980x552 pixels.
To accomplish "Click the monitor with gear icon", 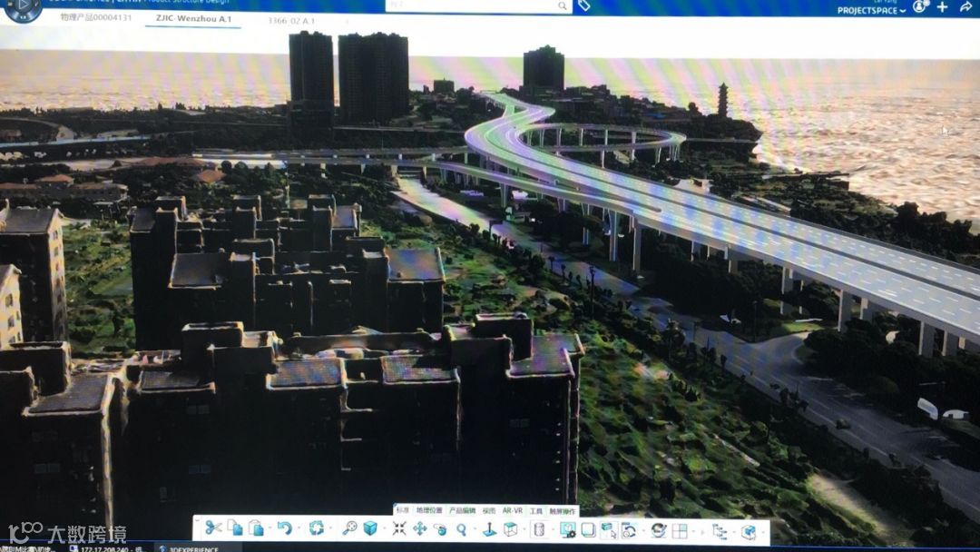I will click(567, 531).
